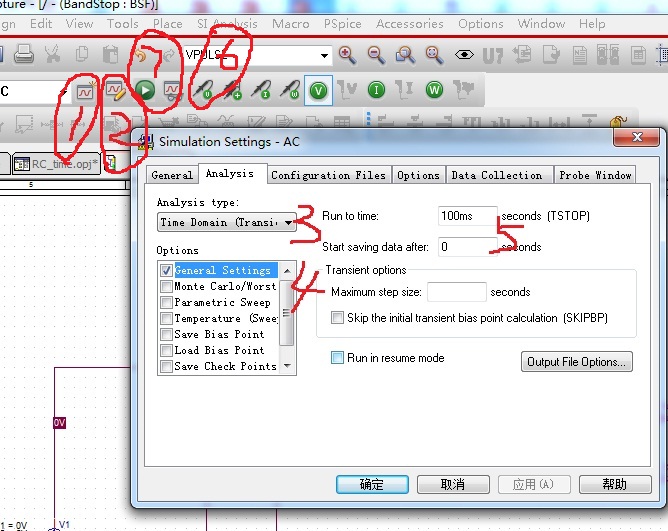Select the Power dissipation marker tool
The width and height of the screenshot is (668, 531).
click(290, 90)
